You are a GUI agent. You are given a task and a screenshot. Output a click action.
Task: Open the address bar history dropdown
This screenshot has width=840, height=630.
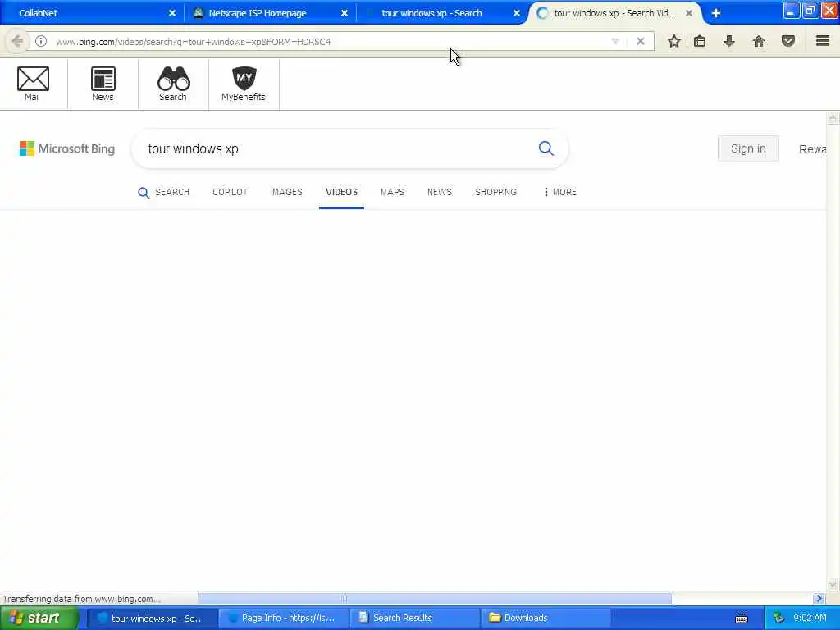click(x=615, y=41)
